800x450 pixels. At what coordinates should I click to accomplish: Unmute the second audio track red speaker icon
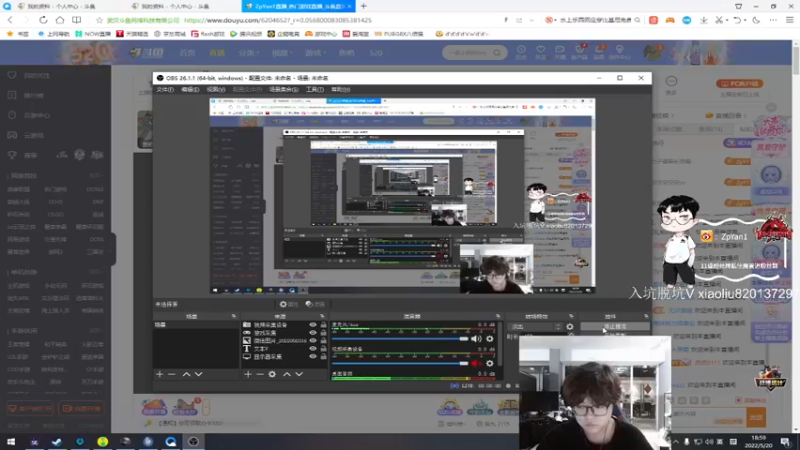[476, 363]
